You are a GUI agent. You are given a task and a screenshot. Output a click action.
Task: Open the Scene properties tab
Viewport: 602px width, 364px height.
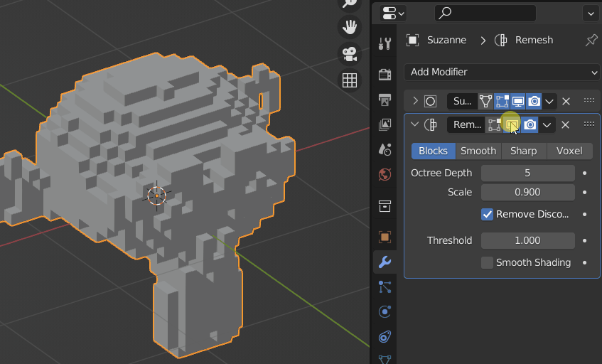coord(385,149)
